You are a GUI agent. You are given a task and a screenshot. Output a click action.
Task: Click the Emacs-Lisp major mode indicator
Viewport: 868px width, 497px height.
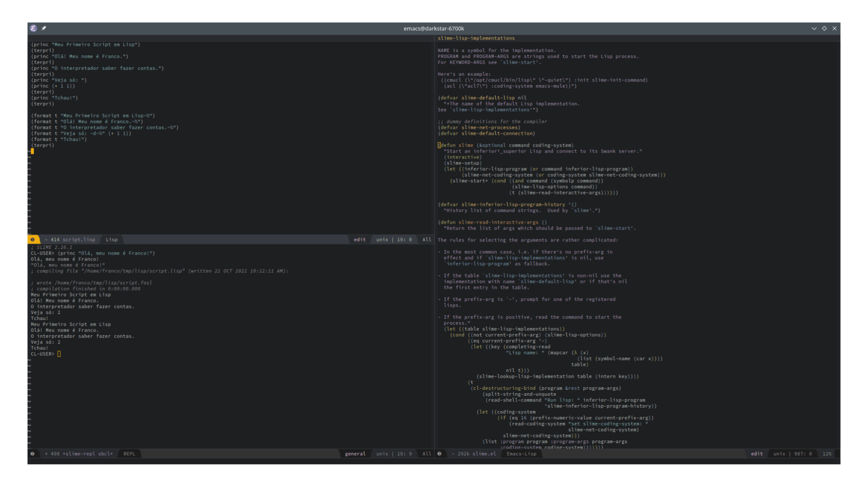tap(521, 454)
